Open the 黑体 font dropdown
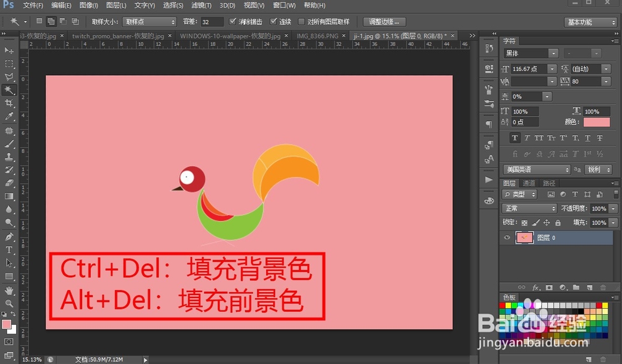Image resolution: width=622 pixels, height=364 pixels. coord(530,53)
